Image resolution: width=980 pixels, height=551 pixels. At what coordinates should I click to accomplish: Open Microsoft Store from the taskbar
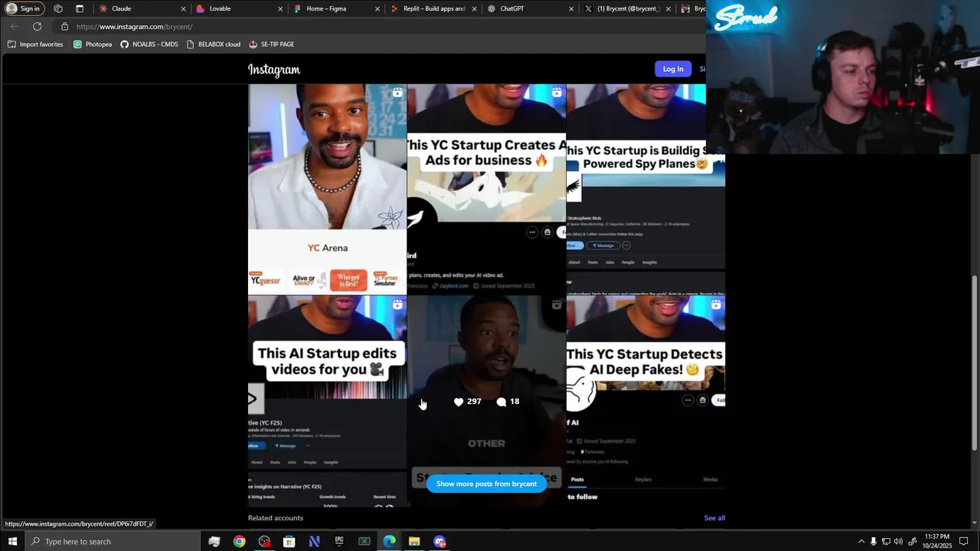pos(289,542)
